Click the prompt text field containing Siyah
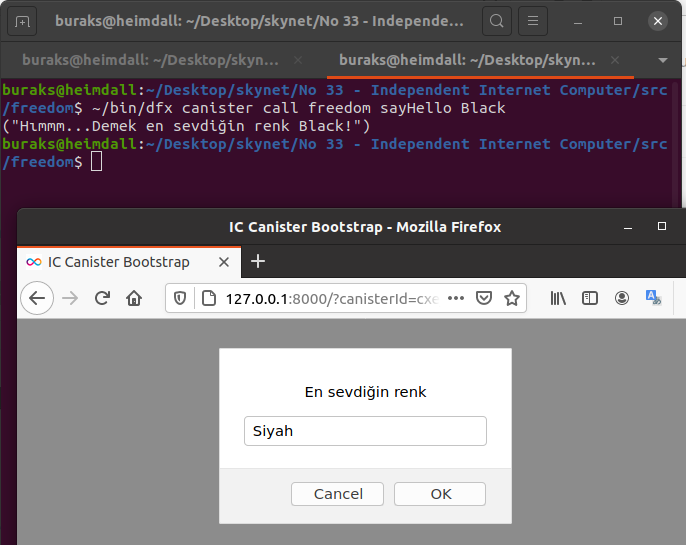 pyautogui.click(x=365, y=431)
